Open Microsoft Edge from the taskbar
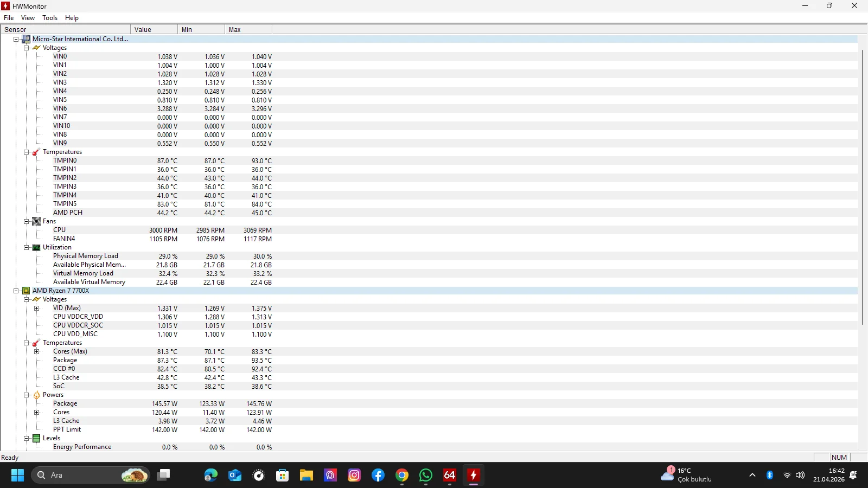868x488 pixels. point(211,475)
